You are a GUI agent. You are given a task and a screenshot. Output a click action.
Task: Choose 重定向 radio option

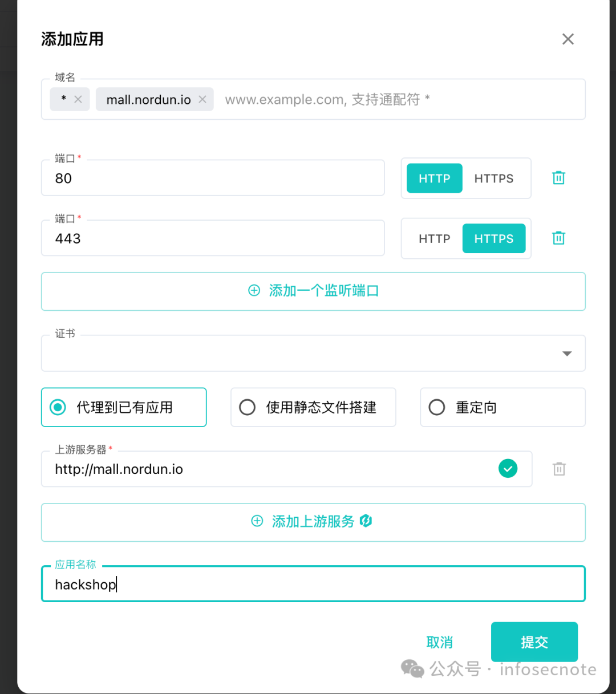coord(502,407)
